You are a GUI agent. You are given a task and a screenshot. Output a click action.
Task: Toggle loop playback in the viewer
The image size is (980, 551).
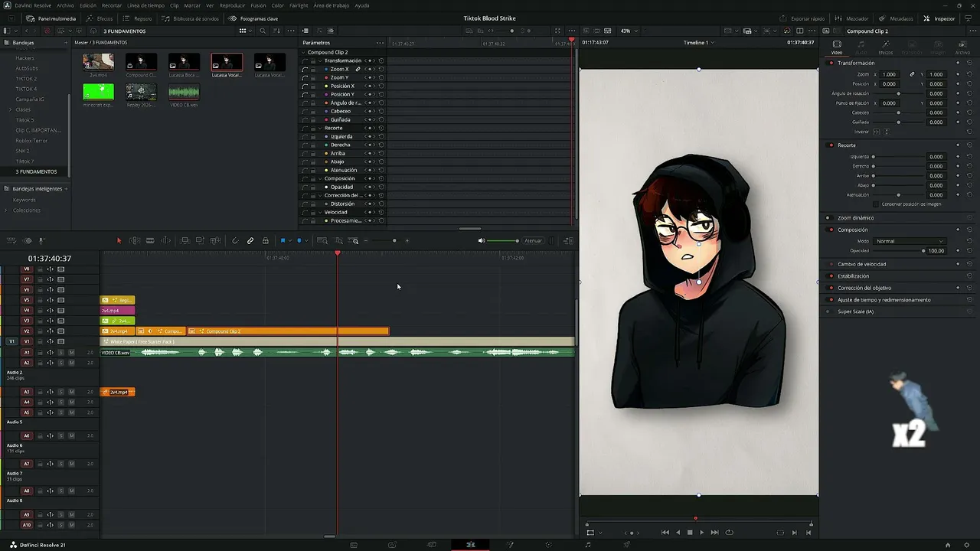point(729,533)
